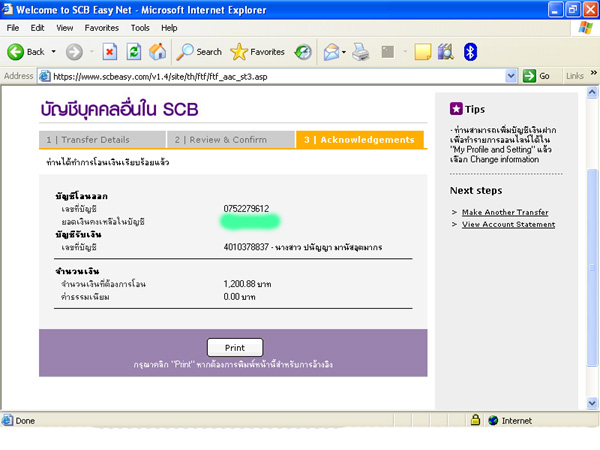Select the Transfer Details step tab
600x450 pixels.
102,140
